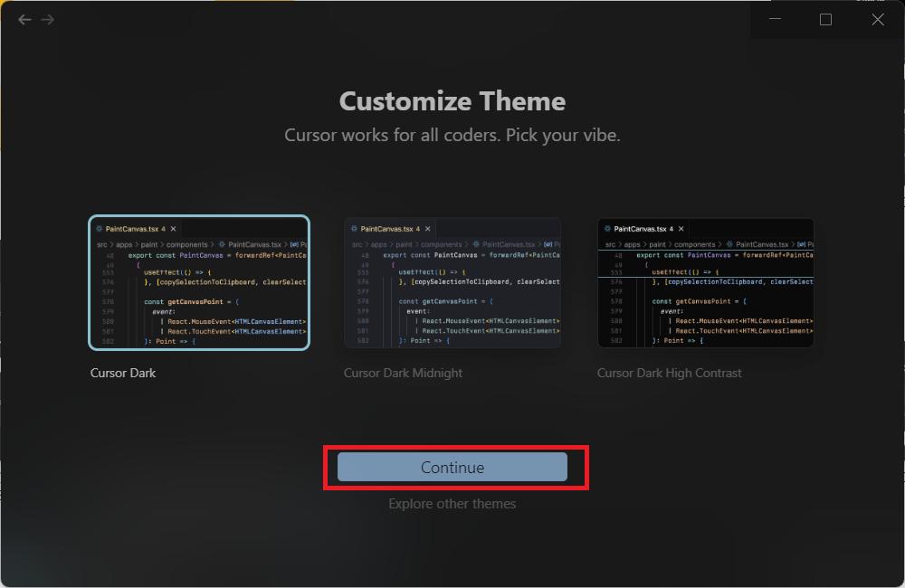Pick the Cursor Dark High Contrast preview
The width and height of the screenshot is (905, 588).
pyautogui.click(x=706, y=283)
